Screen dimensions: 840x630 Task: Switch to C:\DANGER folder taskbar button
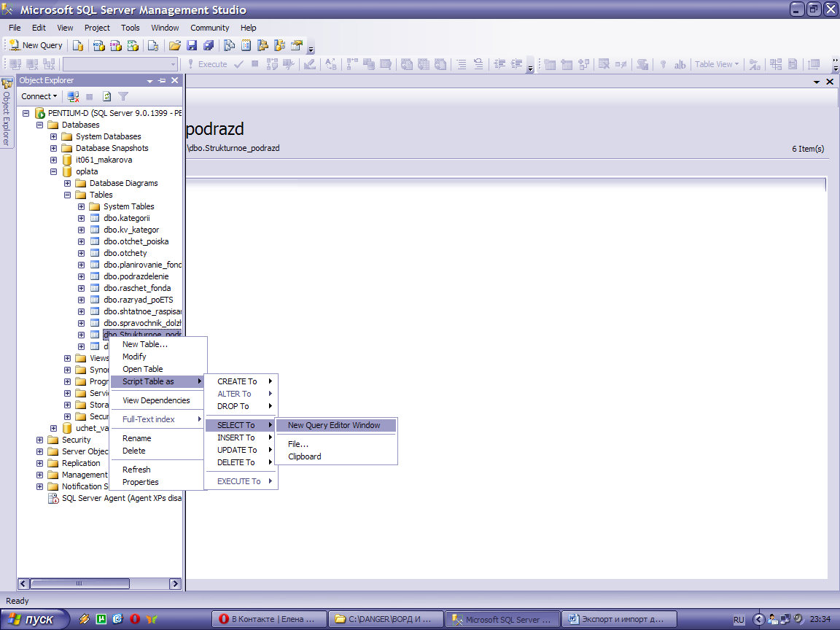pyautogui.click(x=386, y=619)
